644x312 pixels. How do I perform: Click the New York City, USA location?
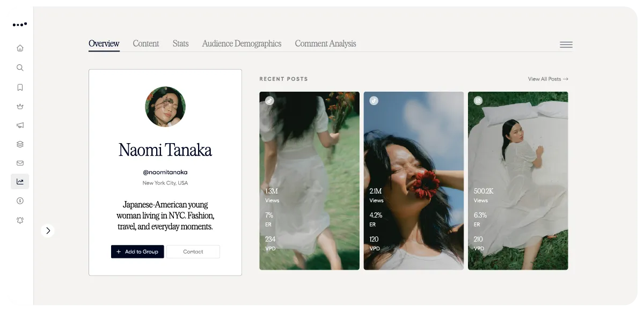(165, 183)
